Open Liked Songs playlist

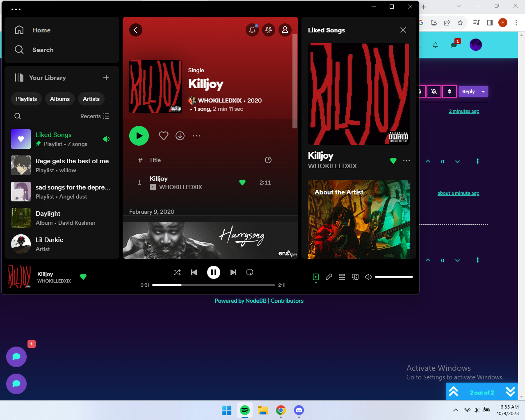62,139
